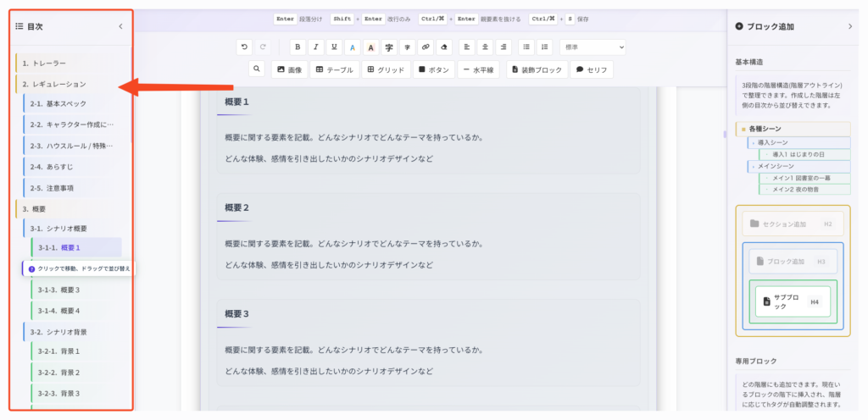Open the 標準 paragraph style dropdown

(x=592, y=47)
